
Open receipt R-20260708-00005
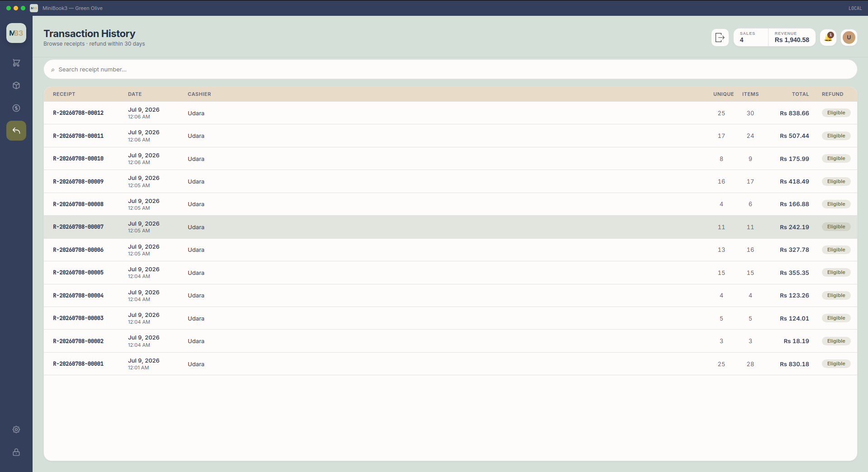(450, 273)
